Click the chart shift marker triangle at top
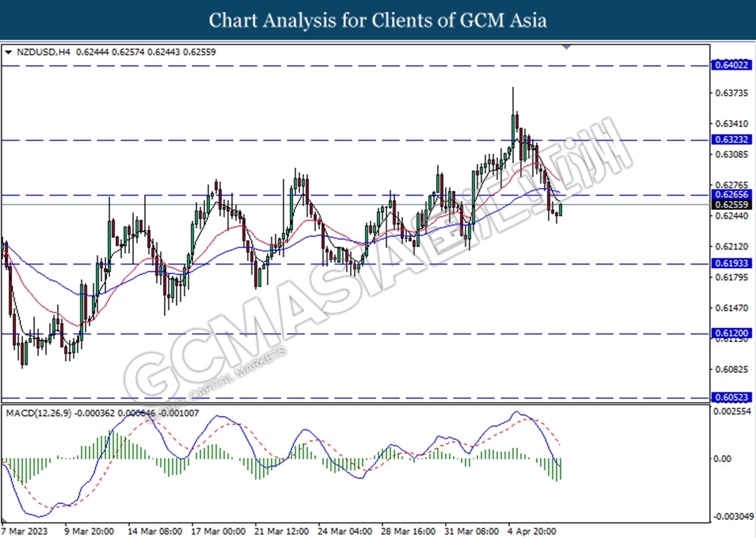Image resolution: width=756 pixels, height=540 pixels. pyautogui.click(x=566, y=47)
